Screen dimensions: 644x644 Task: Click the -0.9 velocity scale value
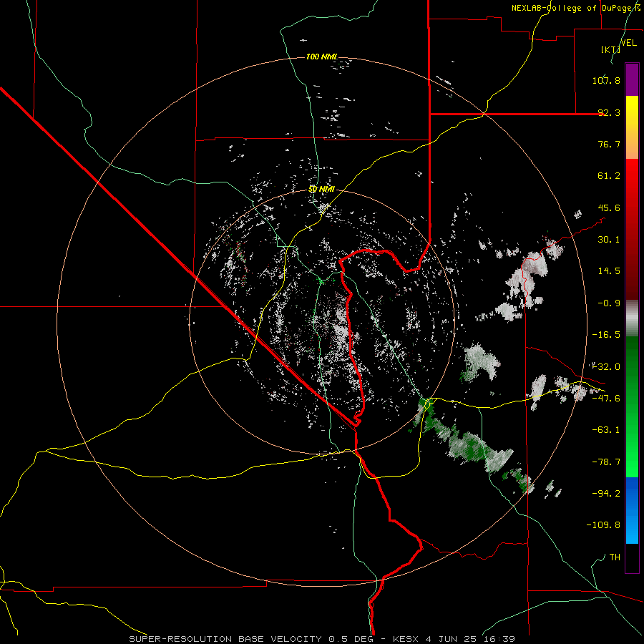(x=609, y=303)
